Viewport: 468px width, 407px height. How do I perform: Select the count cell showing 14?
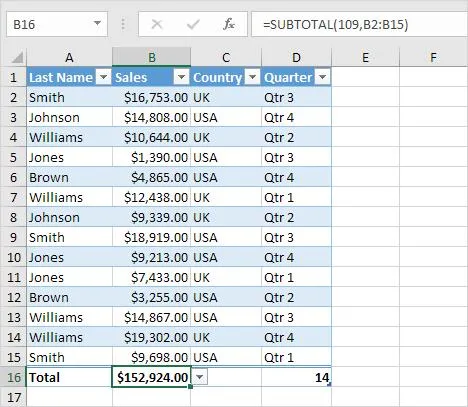click(296, 377)
